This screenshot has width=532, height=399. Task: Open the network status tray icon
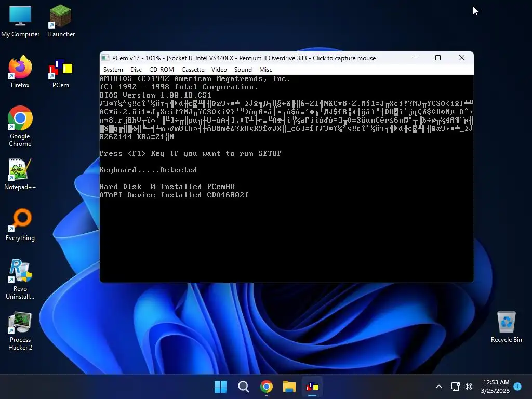[x=455, y=387]
